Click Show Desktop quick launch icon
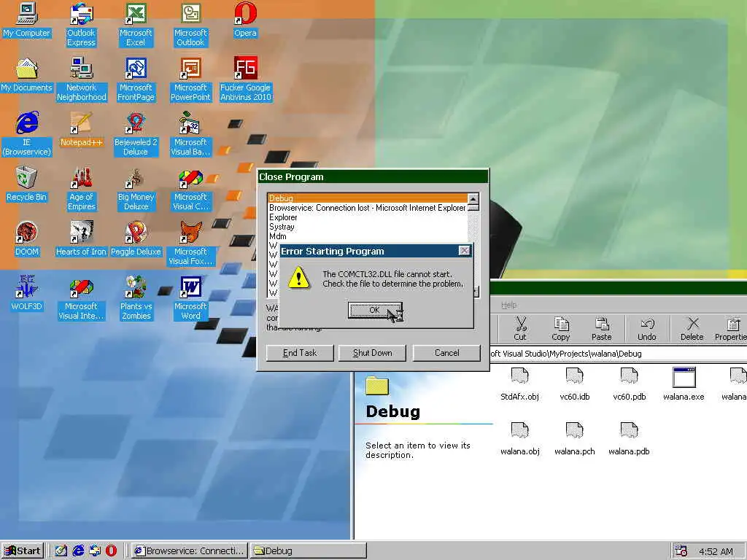The height and width of the screenshot is (560, 747). tap(61, 551)
